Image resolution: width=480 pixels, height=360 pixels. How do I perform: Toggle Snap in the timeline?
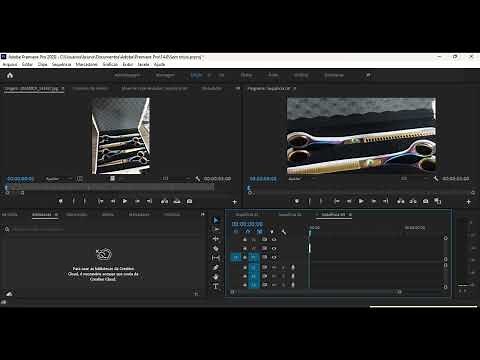248,232
